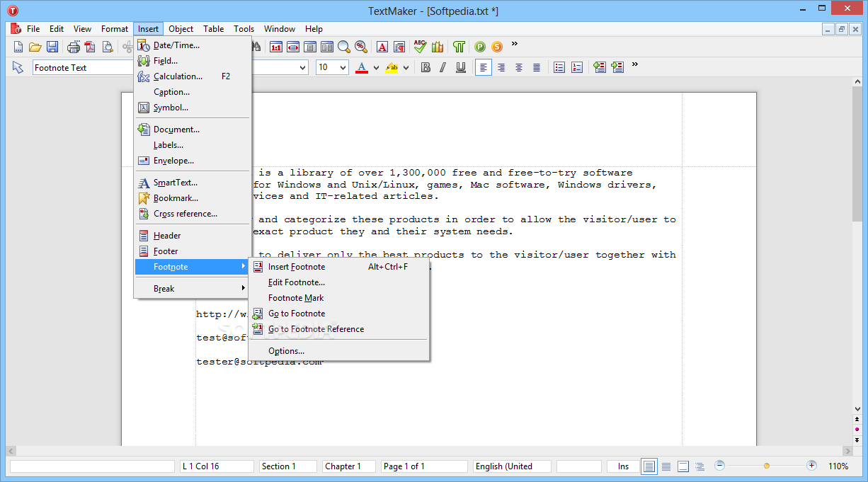Expand the standard toolbar overflow chevron
Viewport: 868px width, 482px height.
tap(515, 44)
